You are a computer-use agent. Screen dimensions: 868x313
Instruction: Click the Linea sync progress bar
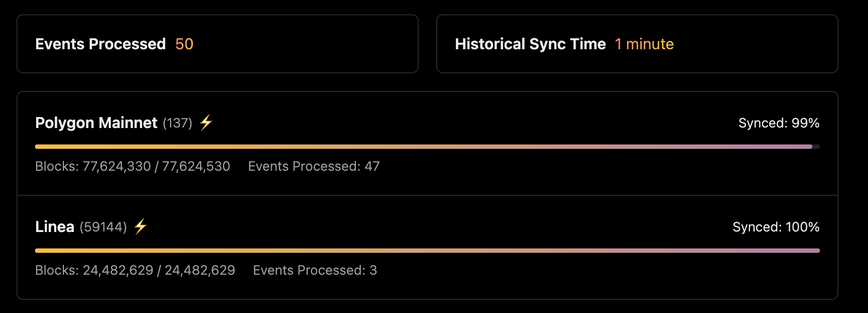pyautogui.click(x=427, y=251)
